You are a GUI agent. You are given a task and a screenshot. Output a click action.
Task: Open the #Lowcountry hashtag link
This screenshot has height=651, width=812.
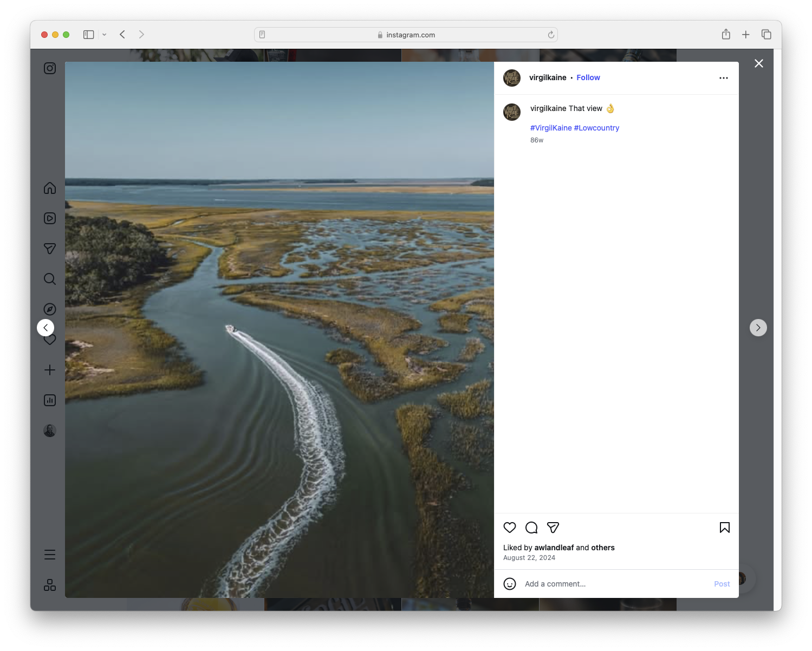pyautogui.click(x=596, y=128)
